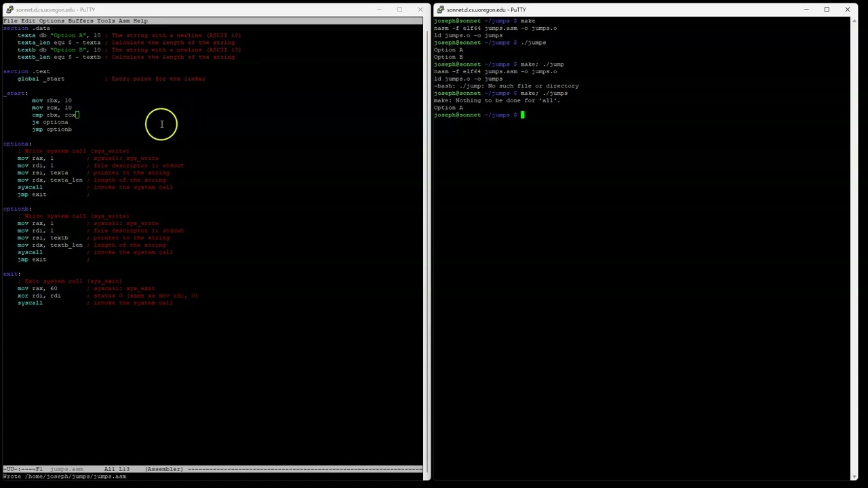
Task: Open the Buffers menu
Action: coord(81,21)
